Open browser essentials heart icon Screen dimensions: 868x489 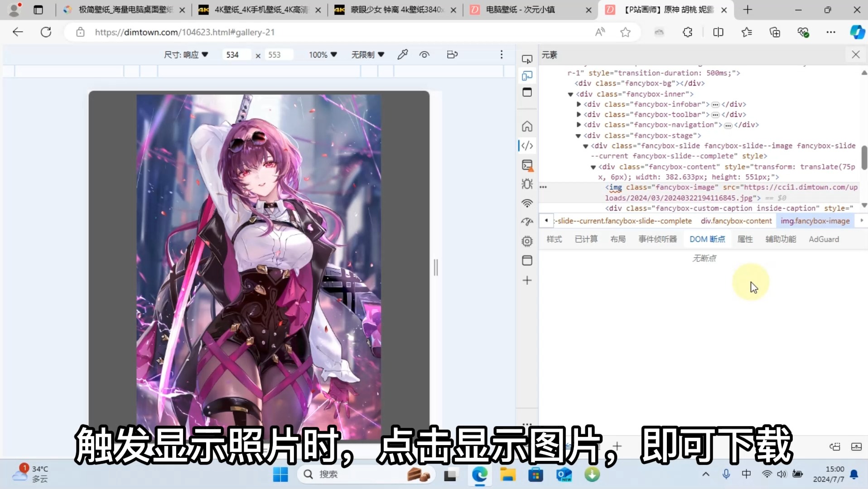803,32
